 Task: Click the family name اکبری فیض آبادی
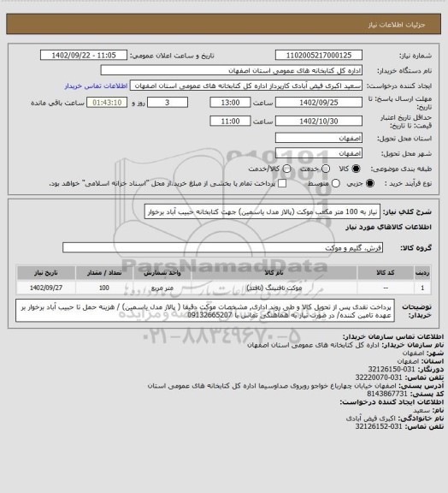point(371,419)
